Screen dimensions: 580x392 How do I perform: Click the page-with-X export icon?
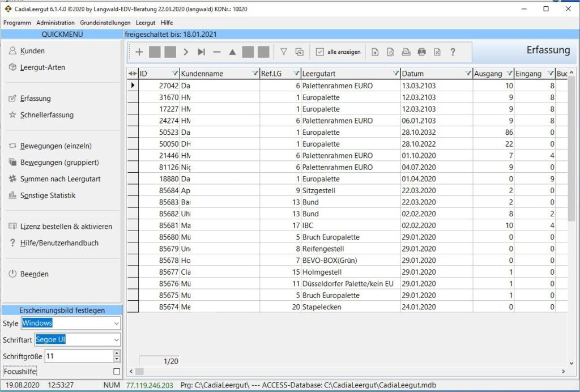437,52
